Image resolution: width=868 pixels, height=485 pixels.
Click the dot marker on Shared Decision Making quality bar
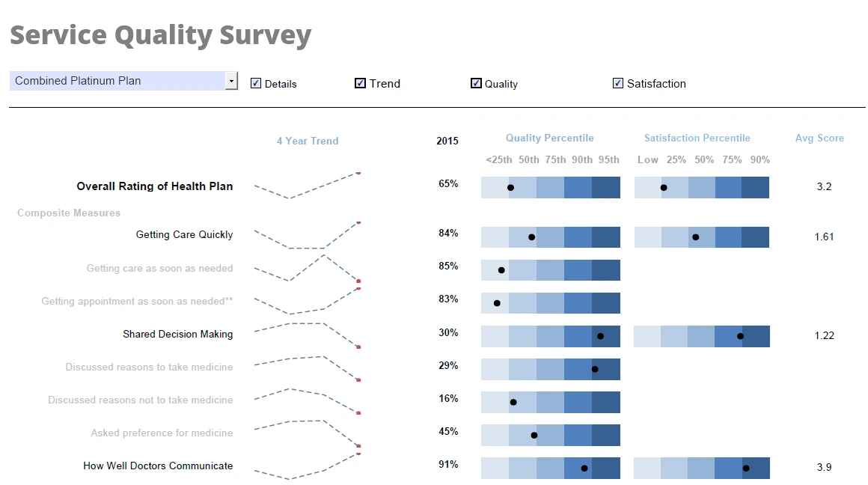(x=599, y=336)
